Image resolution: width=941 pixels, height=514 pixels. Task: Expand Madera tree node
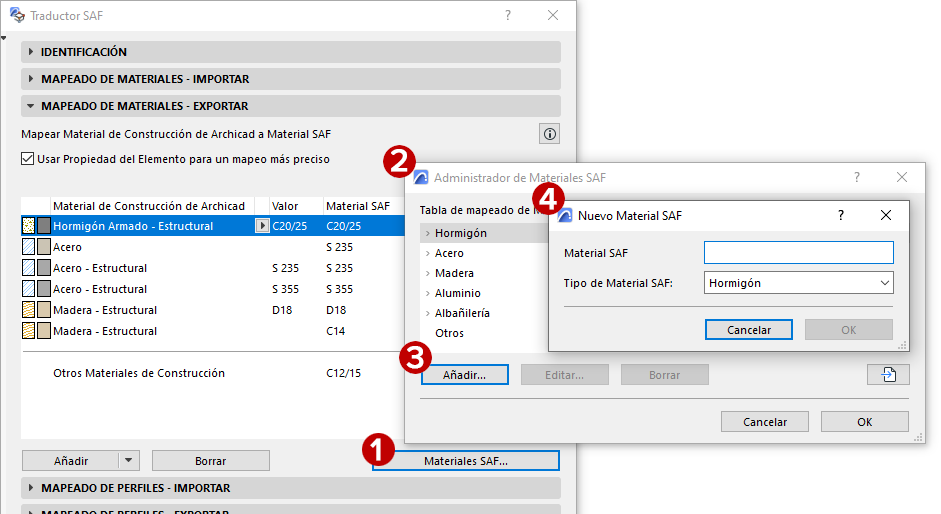point(427,273)
